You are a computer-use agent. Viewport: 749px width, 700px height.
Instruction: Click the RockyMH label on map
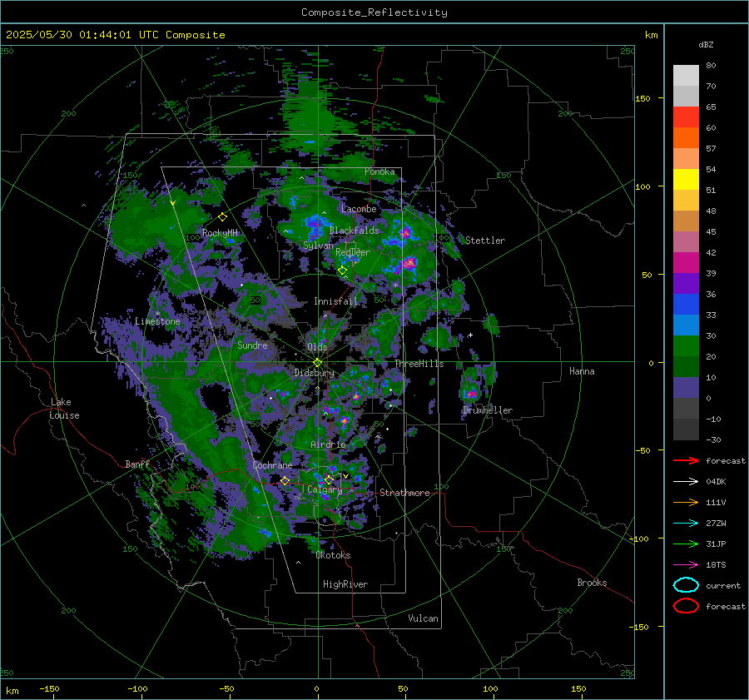point(220,233)
